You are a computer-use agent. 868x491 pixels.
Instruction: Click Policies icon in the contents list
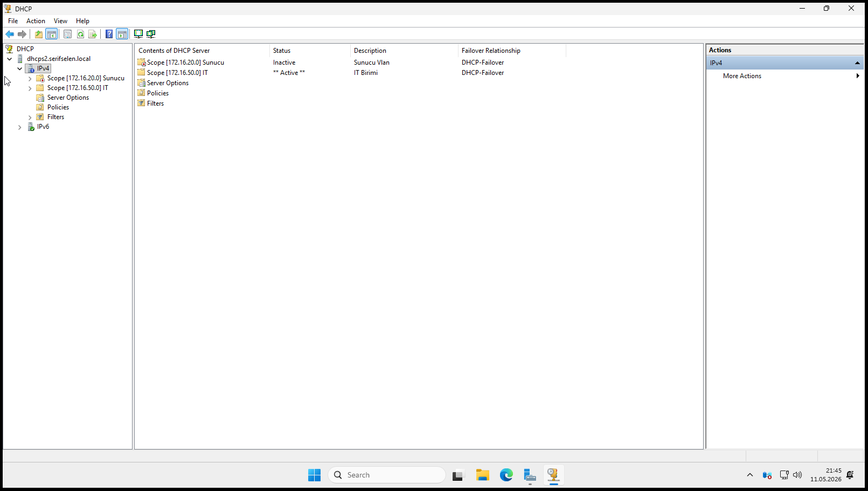coord(141,93)
